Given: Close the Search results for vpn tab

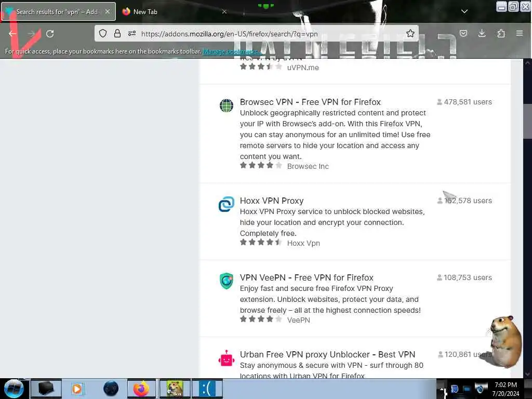Looking at the screenshot, I should (107, 11).
